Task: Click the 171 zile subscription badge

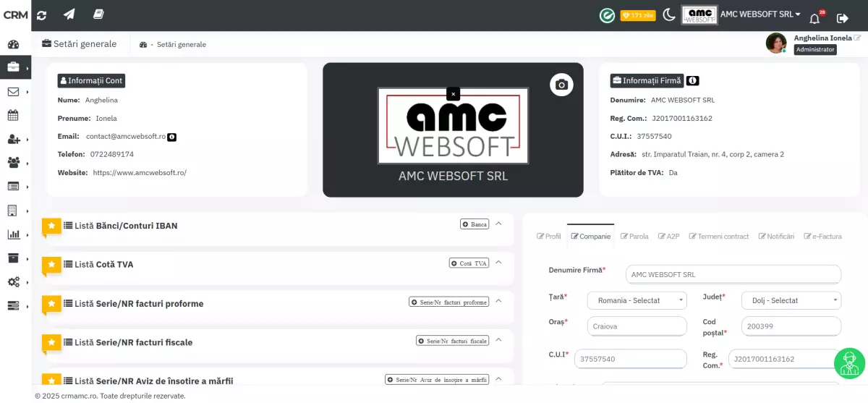Action: 637,15
